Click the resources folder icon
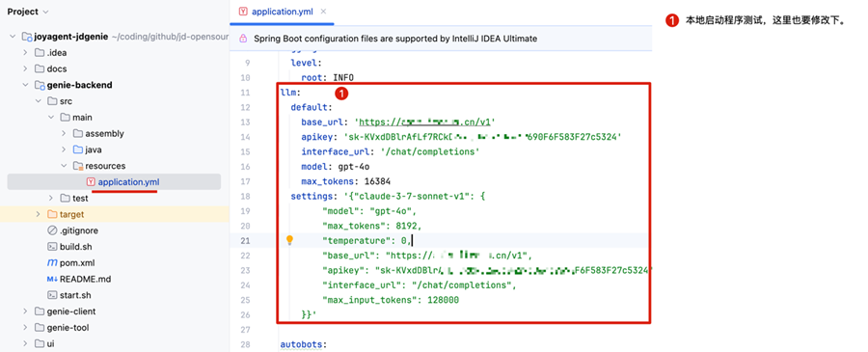Screen dimensions: 868x352 [77, 166]
